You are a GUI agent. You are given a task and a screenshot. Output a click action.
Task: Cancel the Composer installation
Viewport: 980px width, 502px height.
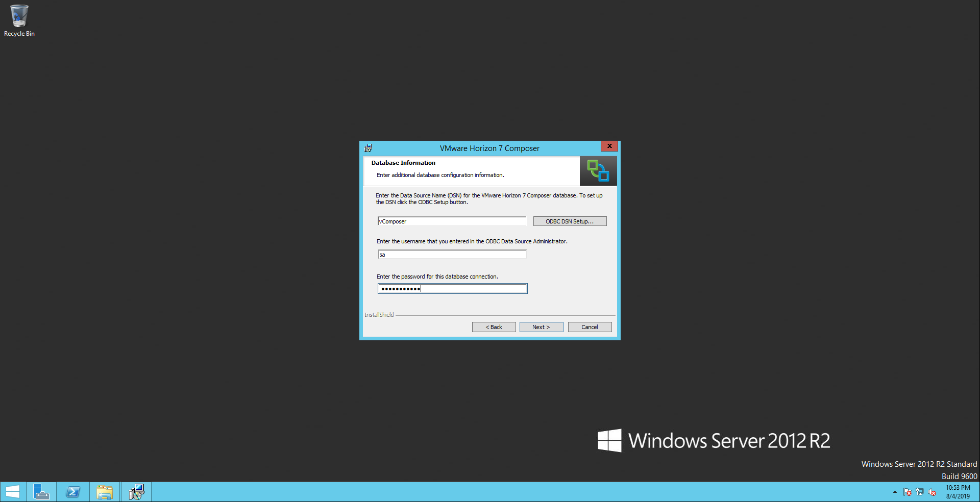pyautogui.click(x=590, y=327)
